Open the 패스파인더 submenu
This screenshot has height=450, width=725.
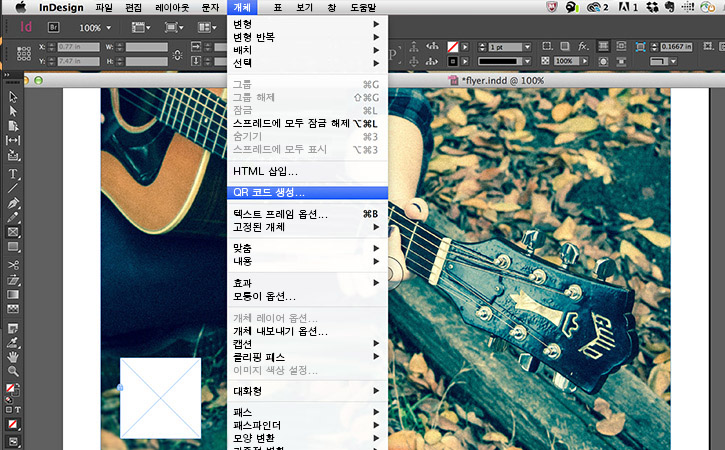[307, 425]
